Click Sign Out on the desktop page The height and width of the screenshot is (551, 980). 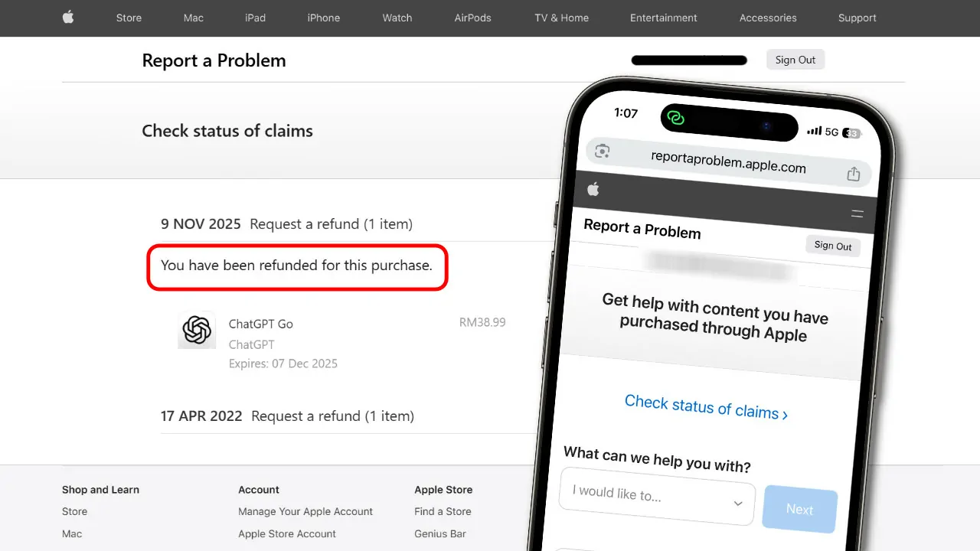(795, 59)
